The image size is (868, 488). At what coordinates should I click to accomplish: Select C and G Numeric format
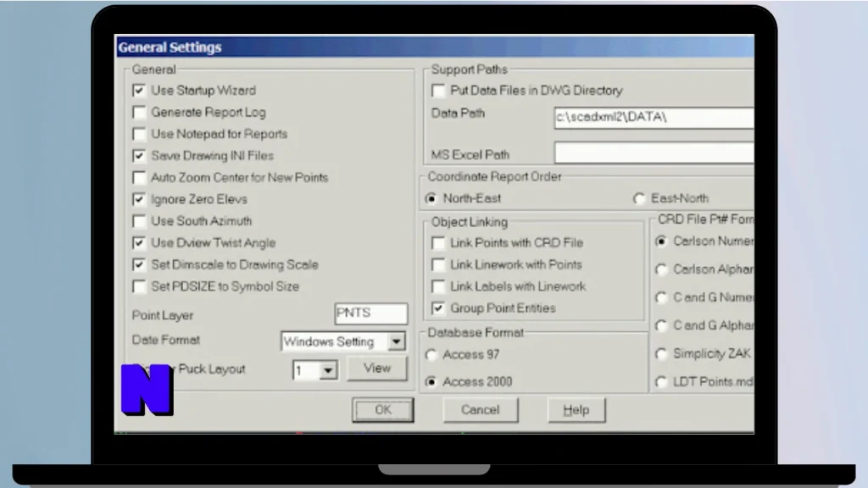pos(661,297)
